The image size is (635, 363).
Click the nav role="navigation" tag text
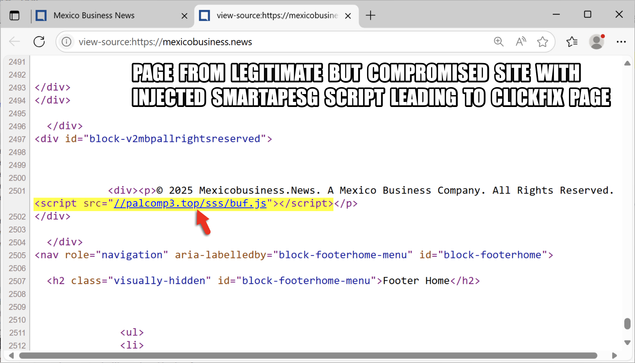pos(101,255)
